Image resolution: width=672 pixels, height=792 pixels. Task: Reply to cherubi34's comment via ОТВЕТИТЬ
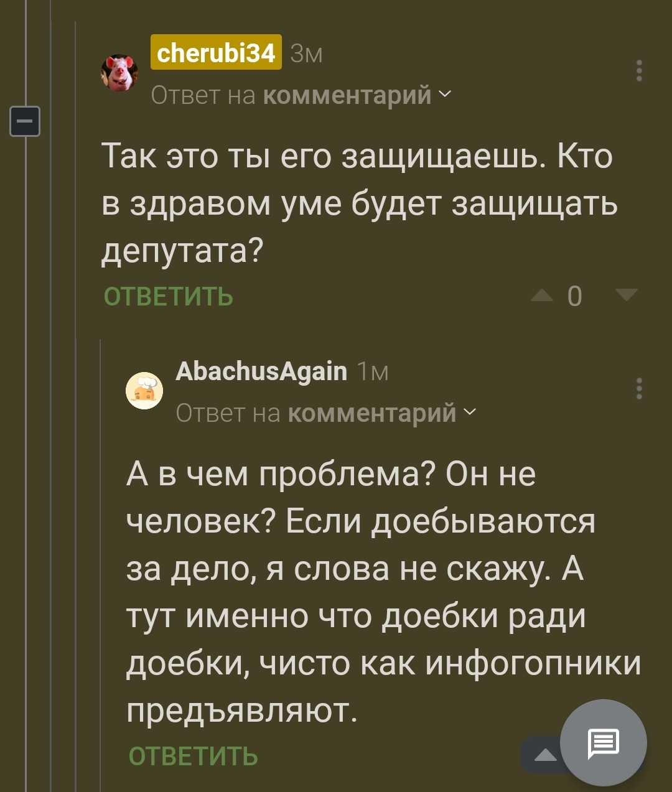(168, 297)
